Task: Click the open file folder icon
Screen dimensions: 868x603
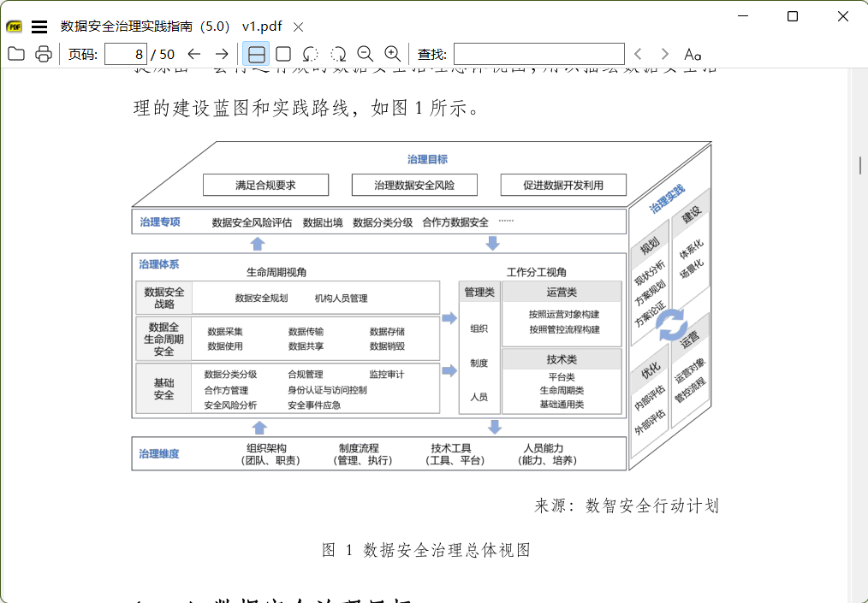Action: click(16, 54)
